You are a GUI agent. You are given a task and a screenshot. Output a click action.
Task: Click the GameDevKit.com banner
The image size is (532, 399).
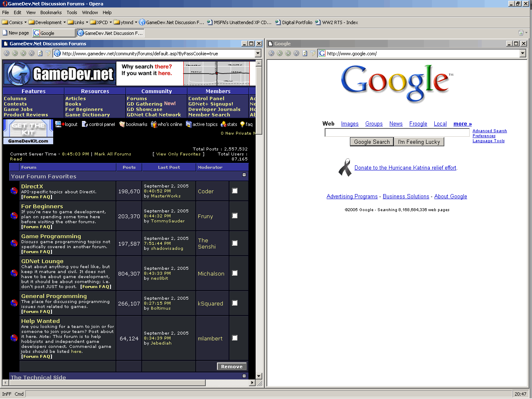click(28, 132)
